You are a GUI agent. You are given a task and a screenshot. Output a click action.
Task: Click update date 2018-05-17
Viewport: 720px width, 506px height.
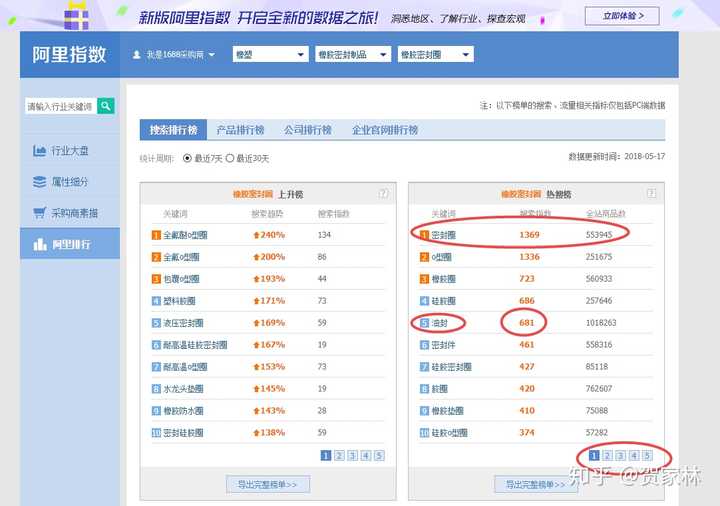coord(644,157)
